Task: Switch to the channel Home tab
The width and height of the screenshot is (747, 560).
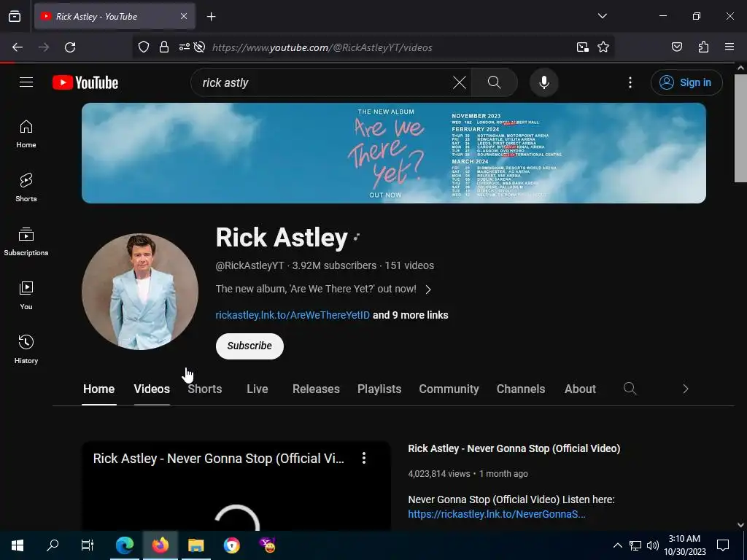Action: click(99, 389)
